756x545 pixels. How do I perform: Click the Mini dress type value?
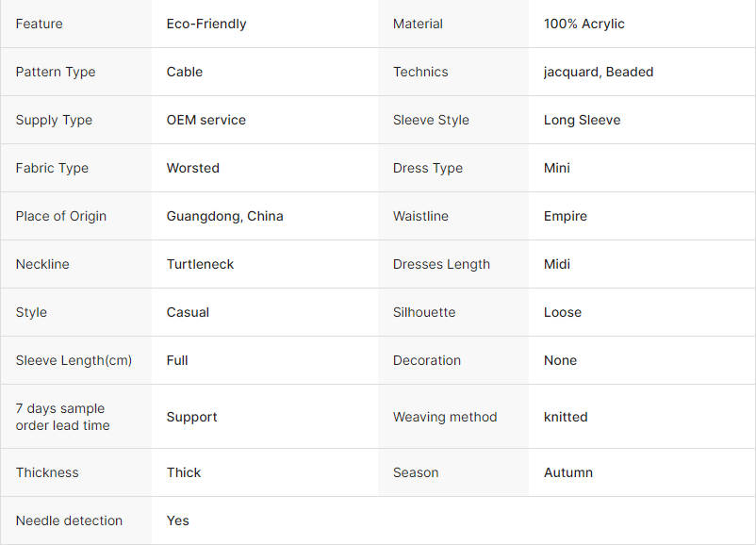(x=557, y=169)
